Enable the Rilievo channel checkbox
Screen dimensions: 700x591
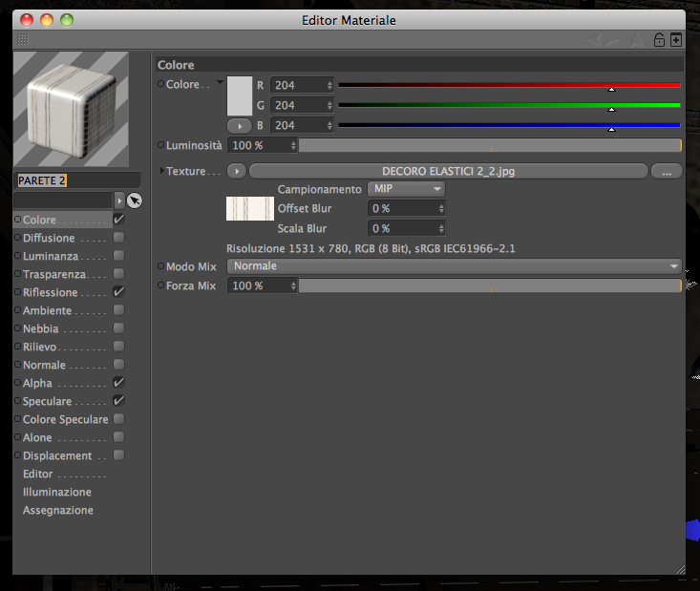[118, 347]
